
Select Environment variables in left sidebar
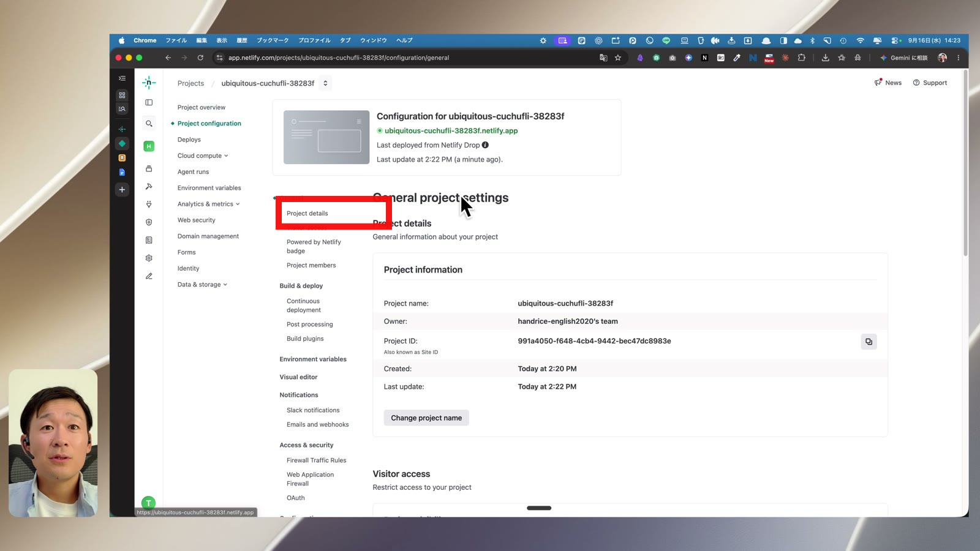point(209,188)
